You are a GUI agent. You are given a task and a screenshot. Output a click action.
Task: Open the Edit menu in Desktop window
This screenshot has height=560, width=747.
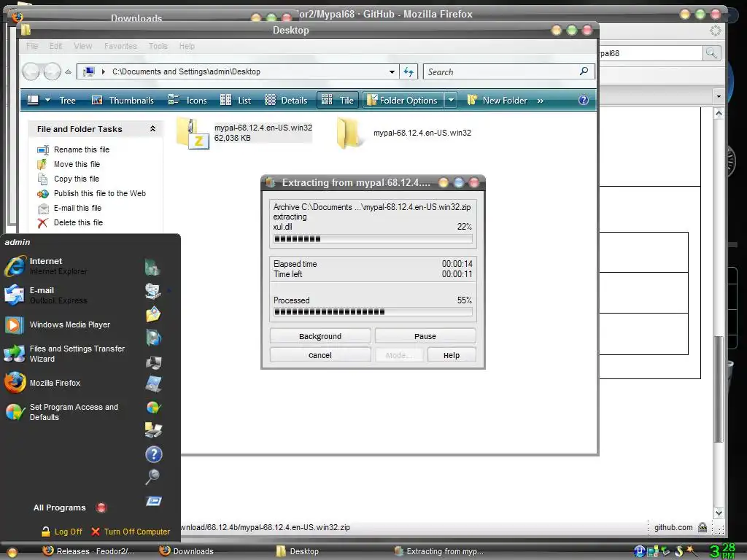point(55,46)
